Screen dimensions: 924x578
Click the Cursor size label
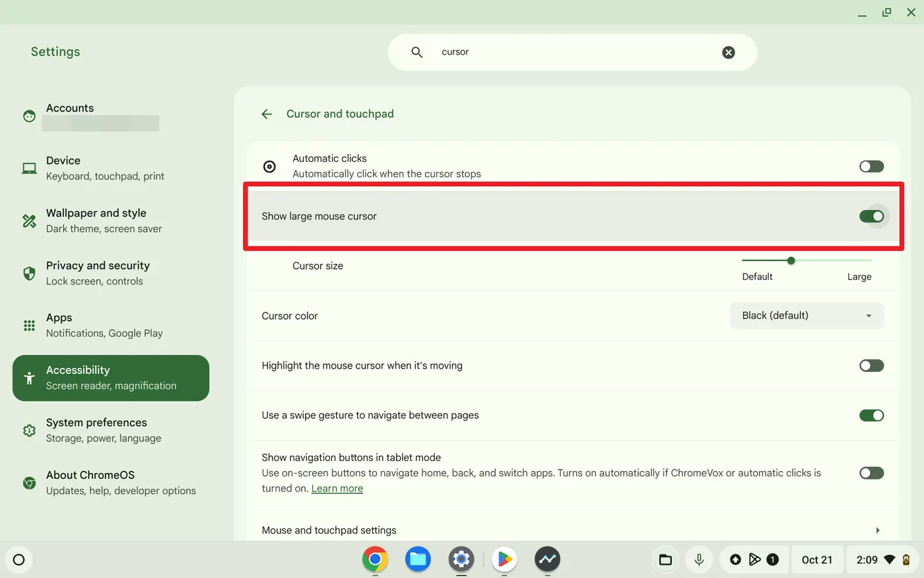(x=317, y=266)
